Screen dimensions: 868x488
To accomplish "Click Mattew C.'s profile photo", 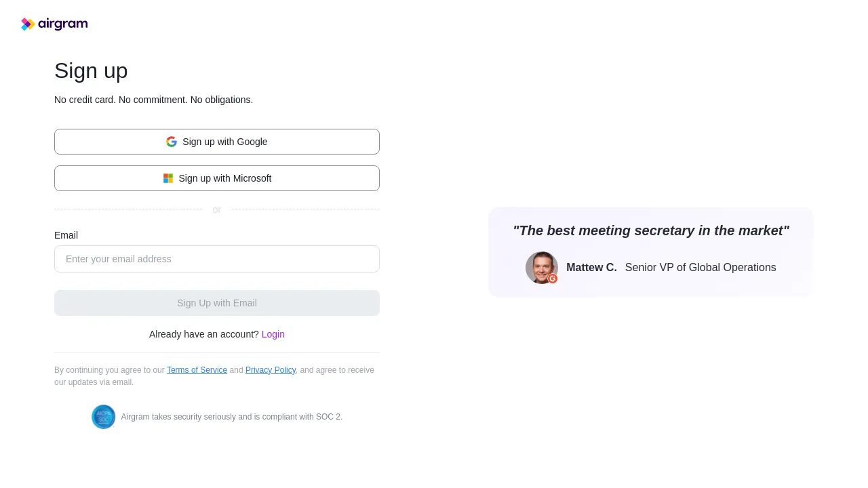I will (x=541, y=267).
